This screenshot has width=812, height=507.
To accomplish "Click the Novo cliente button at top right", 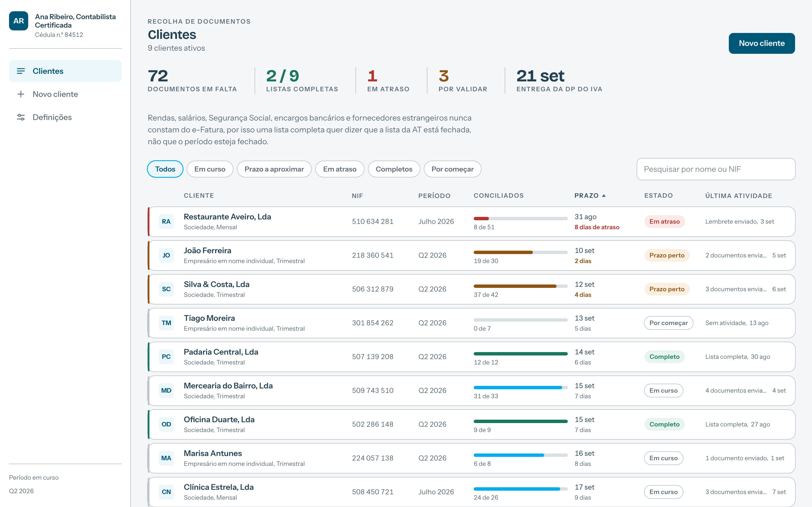I will coord(762,43).
